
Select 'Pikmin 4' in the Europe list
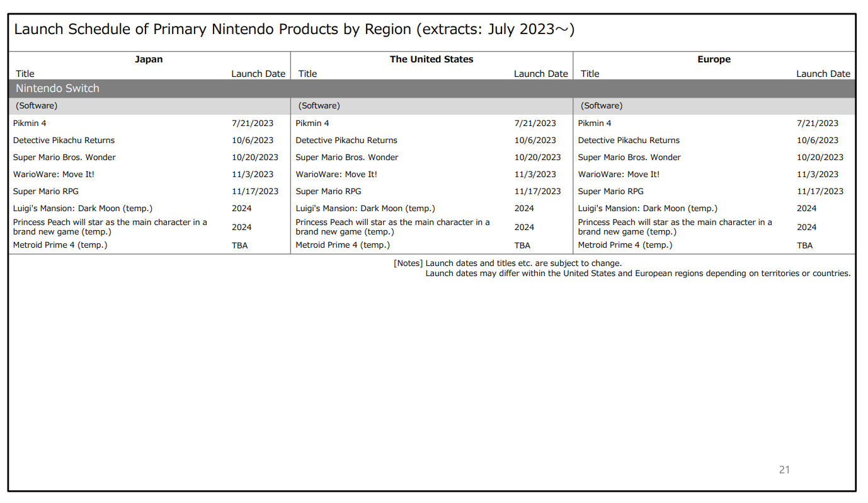pos(595,124)
